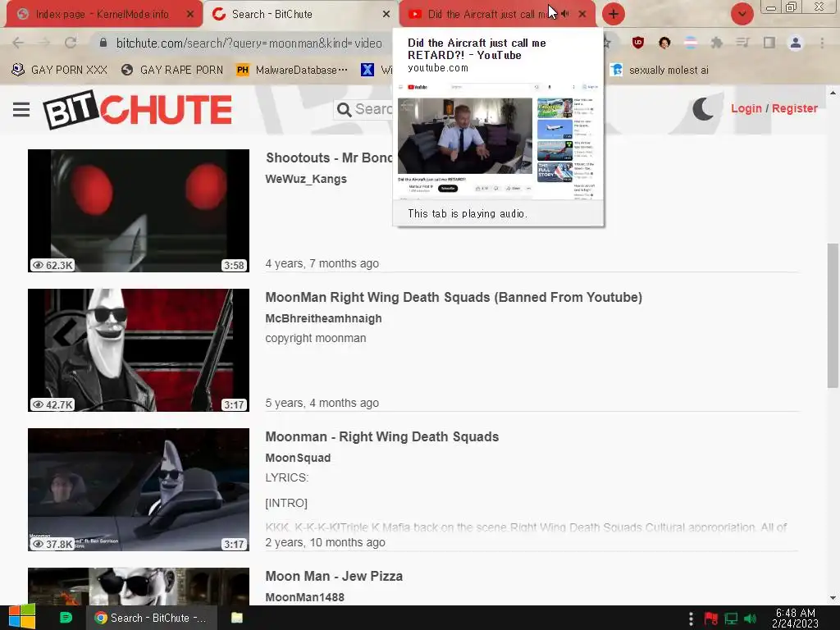Viewport: 840px width, 630px height.
Task: Open the MalwareDatabase bookmark
Action: coord(291,70)
